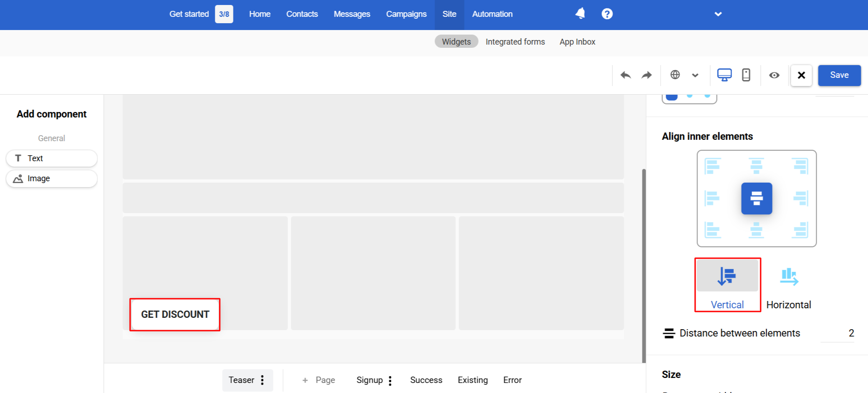Click the canvas vertical scrollbar
The image size is (868, 393).
(644, 266)
